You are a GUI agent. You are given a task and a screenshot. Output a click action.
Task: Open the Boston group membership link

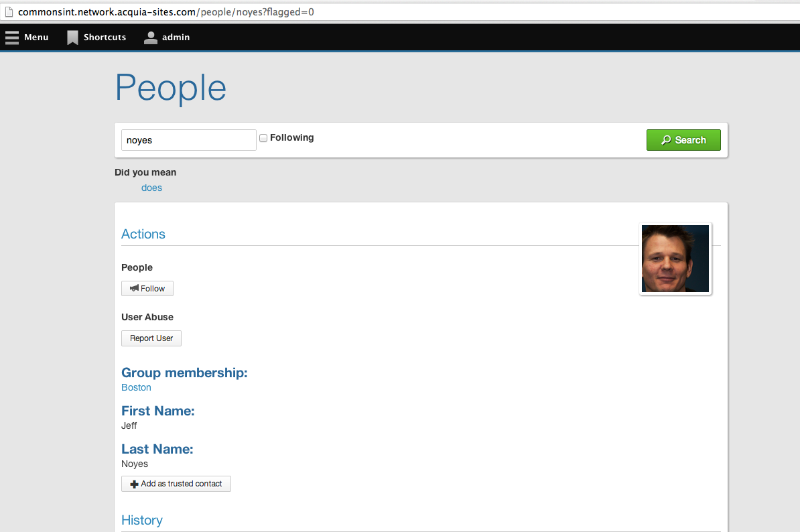(136, 387)
